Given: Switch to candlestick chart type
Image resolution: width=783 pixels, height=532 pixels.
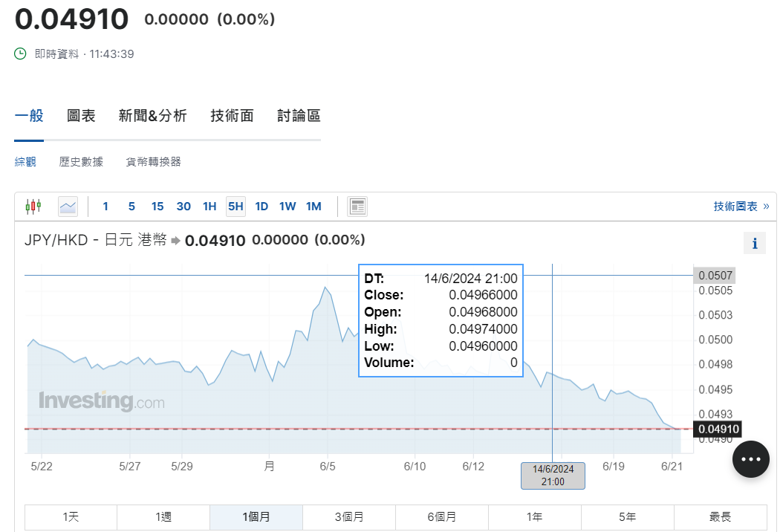Looking at the screenshot, I should click(x=33, y=207).
